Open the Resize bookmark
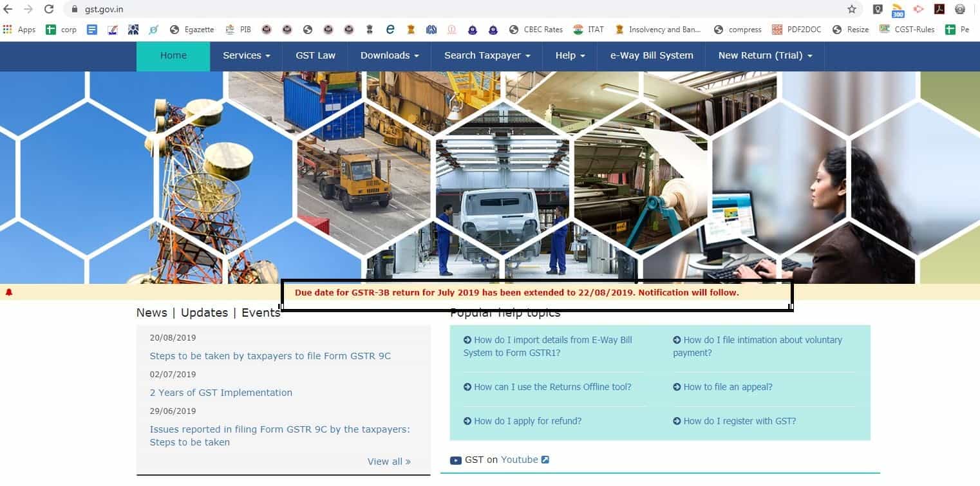 tap(850, 30)
